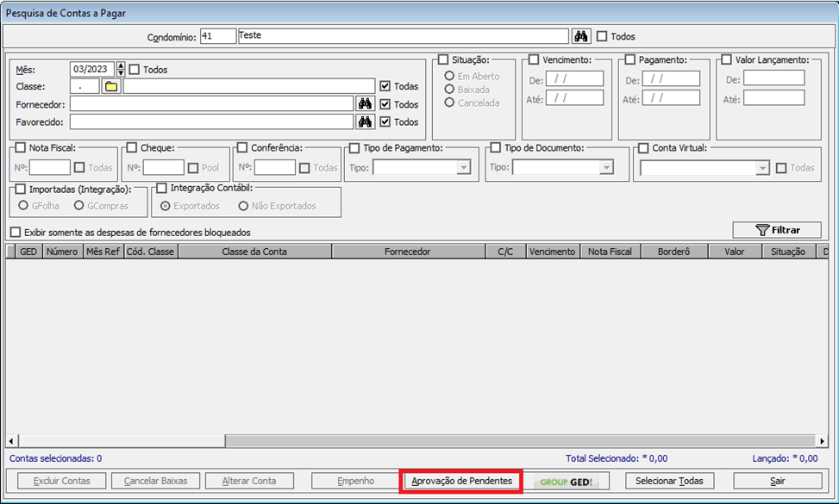
Task: Uncheck Todos for Fornecedor
Action: [x=385, y=104]
